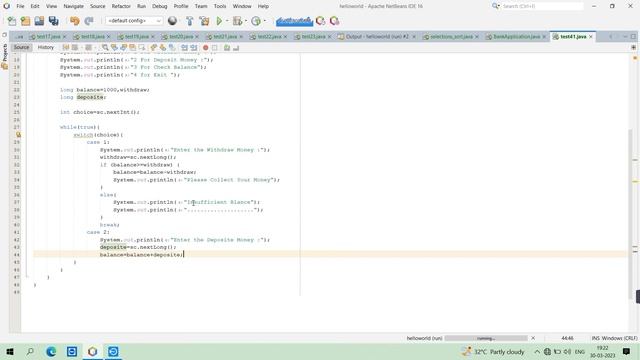
Task: Open the Microsoft Edge taskbar icon
Action: (x=51, y=351)
